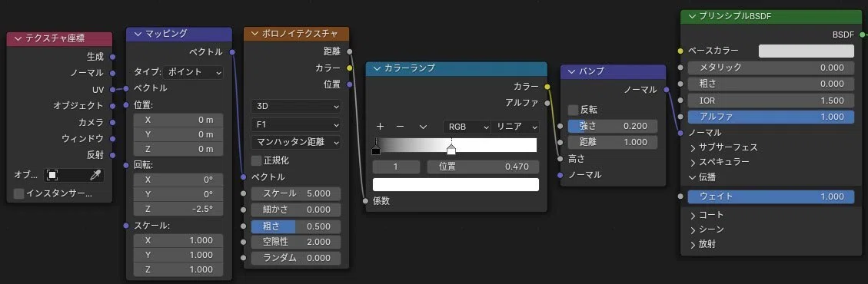Select the black color stop marker
Image resolution: width=868 pixels, height=284 pixels.
pyautogui.click(x=376, y=150)
